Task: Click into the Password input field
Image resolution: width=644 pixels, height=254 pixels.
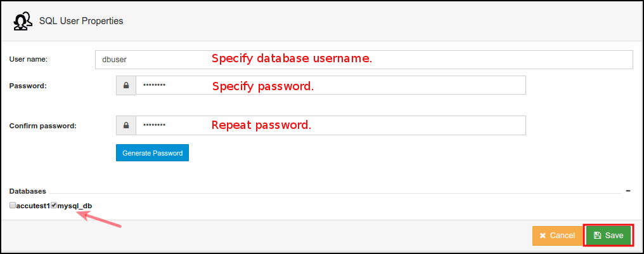Action: 331,86
